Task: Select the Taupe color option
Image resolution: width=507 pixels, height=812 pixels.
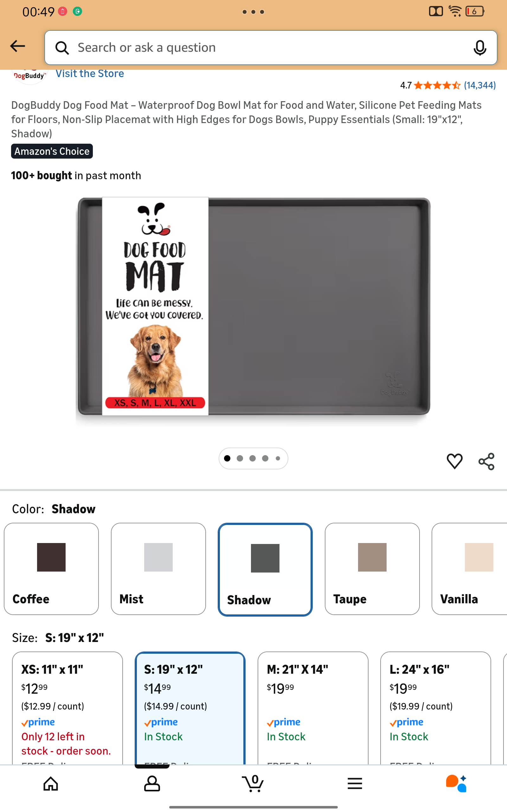Action: pyautogui.click(x=372, y=569)
